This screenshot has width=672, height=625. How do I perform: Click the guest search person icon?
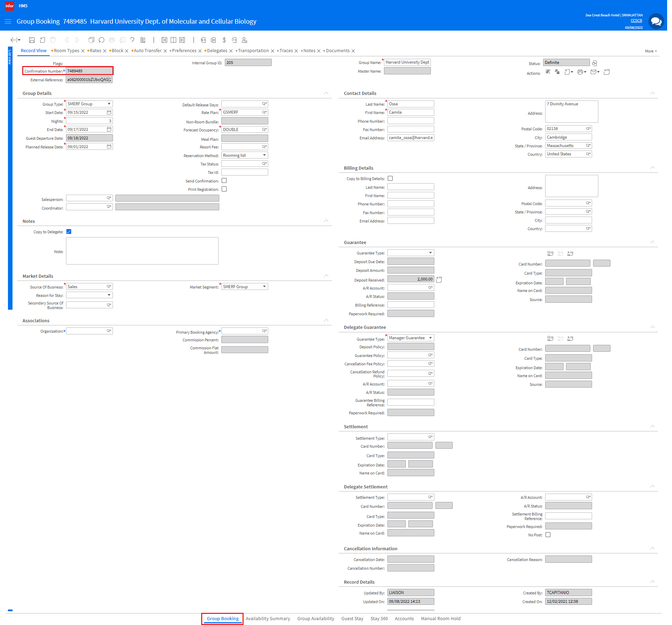click(244, 40)
